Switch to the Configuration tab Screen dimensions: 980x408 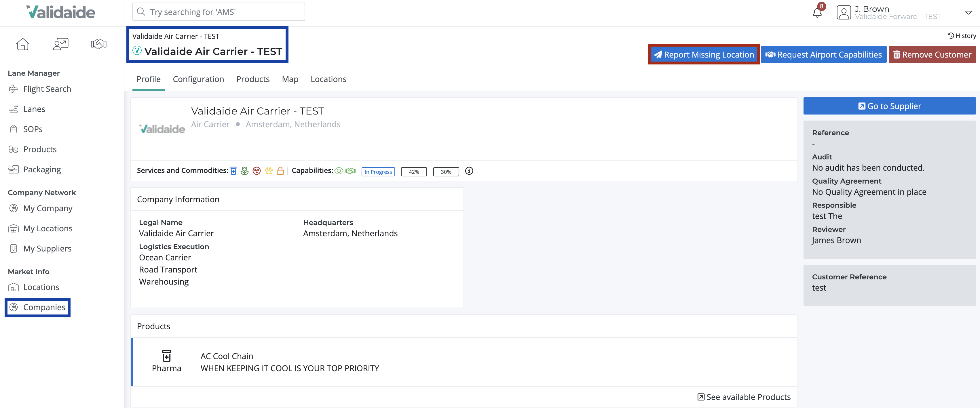[198, 79]
